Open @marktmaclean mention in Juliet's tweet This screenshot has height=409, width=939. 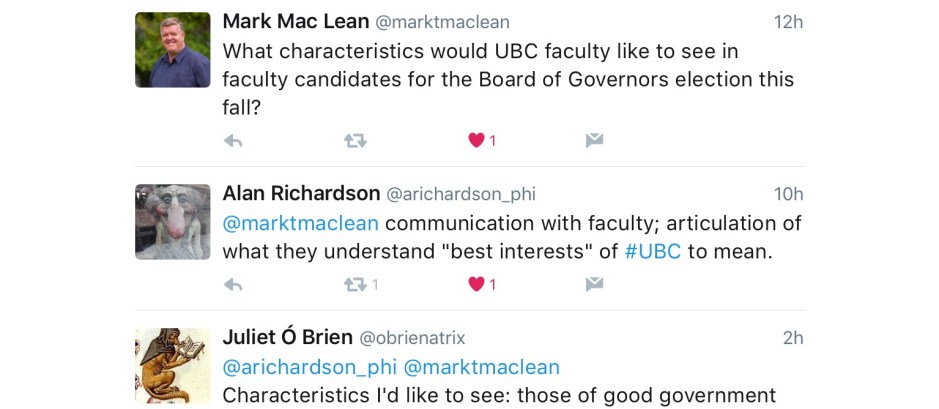(x=481, y=367)
